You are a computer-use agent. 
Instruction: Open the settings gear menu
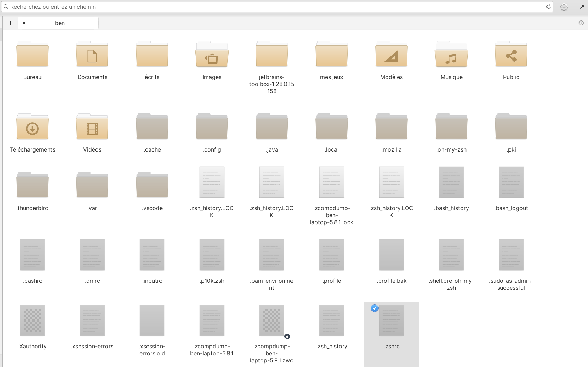coord(564,7)
